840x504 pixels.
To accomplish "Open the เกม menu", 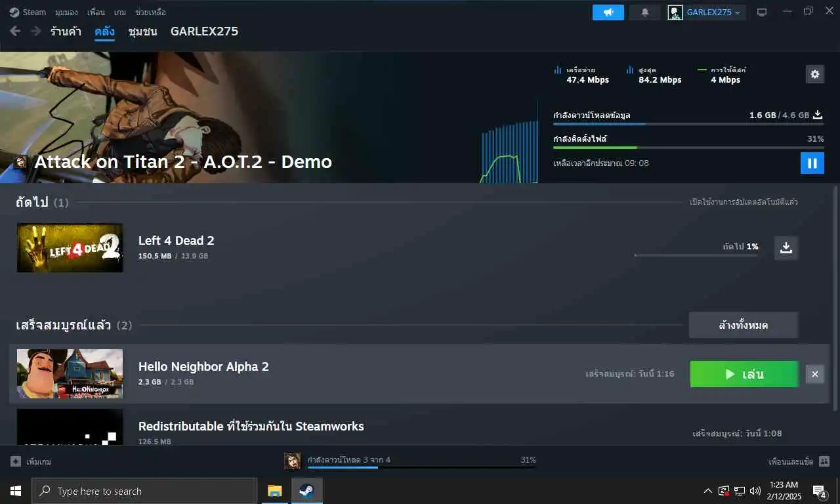I will (x=120, y=12).
